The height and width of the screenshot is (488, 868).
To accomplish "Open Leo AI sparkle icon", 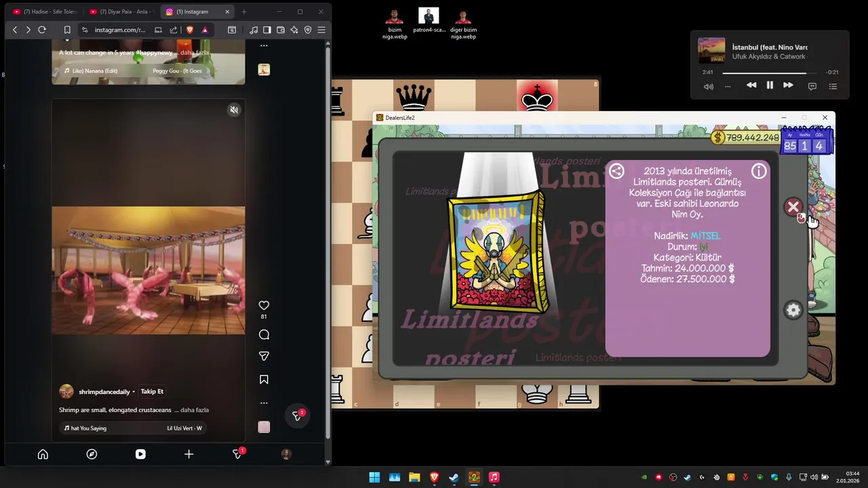I will point(294,30).
